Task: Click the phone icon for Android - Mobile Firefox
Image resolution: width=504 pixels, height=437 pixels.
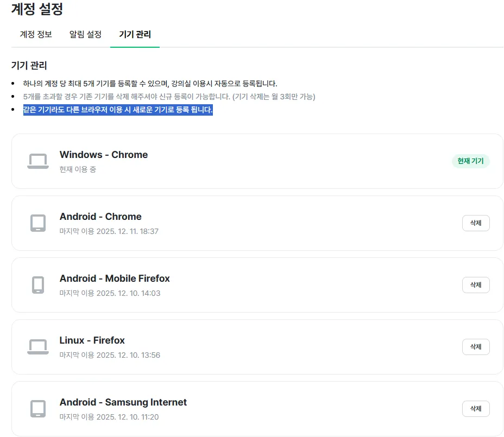Action: (x=37, y=285)
